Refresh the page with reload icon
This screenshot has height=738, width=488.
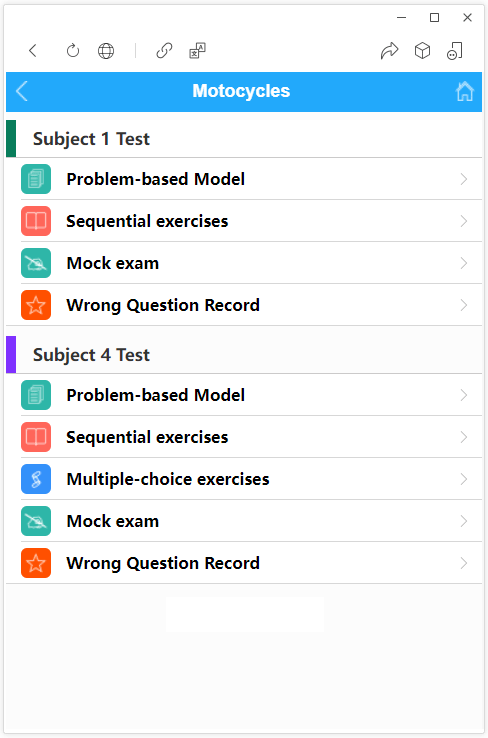coord(73,50)
